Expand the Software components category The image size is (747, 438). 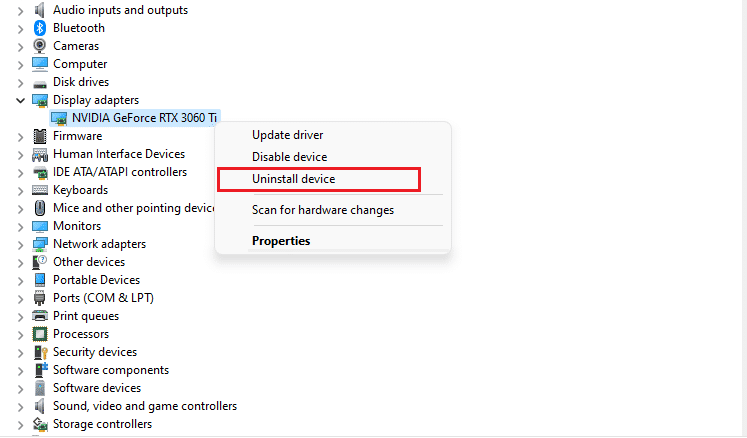(20, 371)
